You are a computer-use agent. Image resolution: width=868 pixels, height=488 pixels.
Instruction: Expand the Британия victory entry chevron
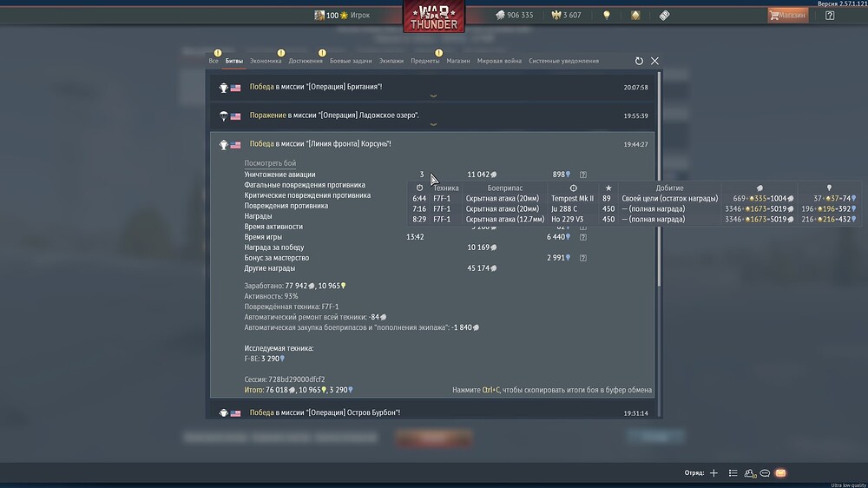click(x=433, y=96)
